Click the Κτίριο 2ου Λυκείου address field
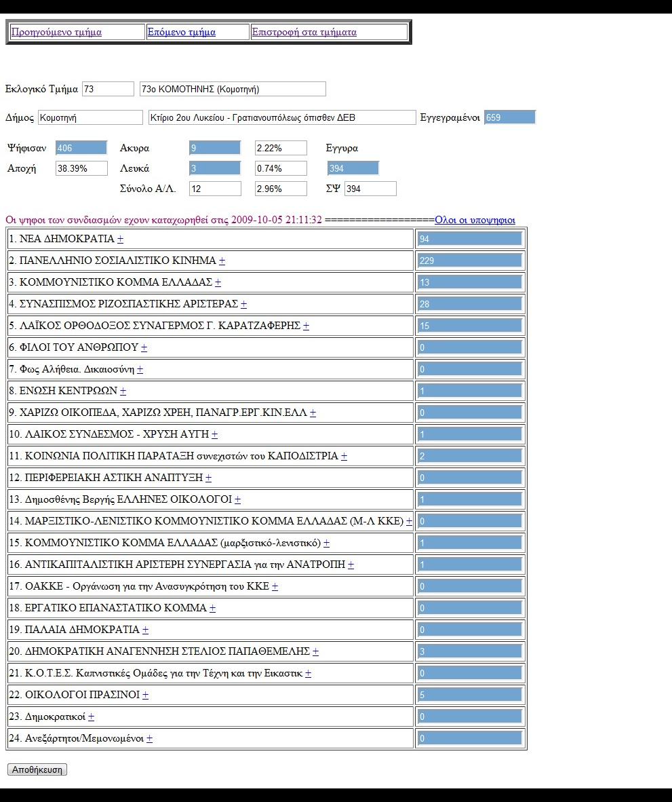672x802 pixels. coord(282,117)
